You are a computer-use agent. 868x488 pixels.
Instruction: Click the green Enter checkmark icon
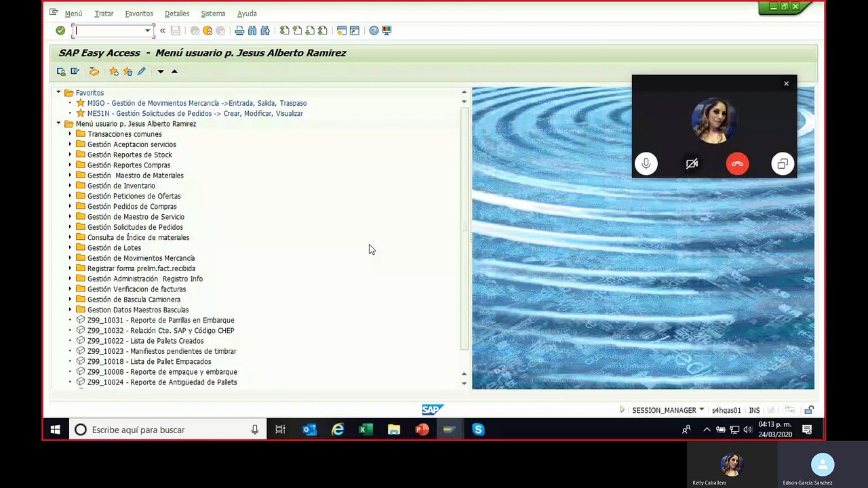[x=60, y=30]
